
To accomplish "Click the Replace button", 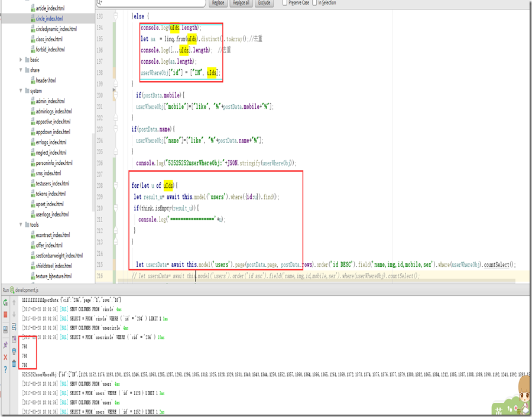I will [218, 3].
